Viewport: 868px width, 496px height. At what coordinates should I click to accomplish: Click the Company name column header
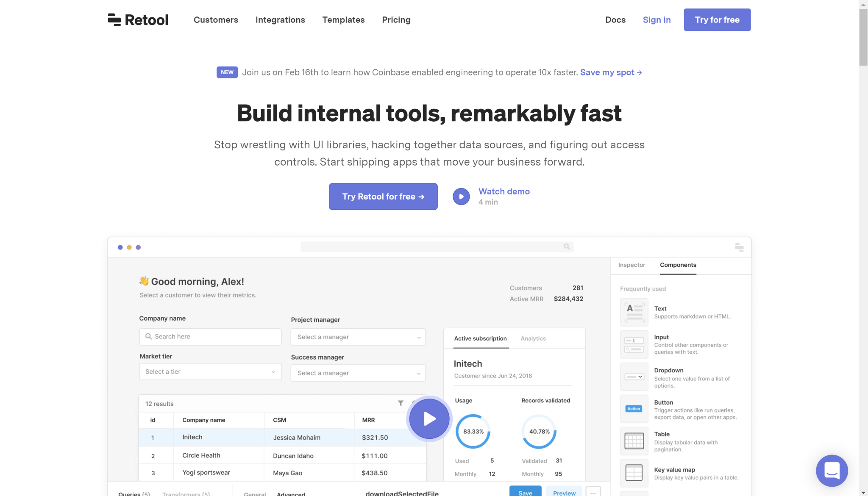203,420
